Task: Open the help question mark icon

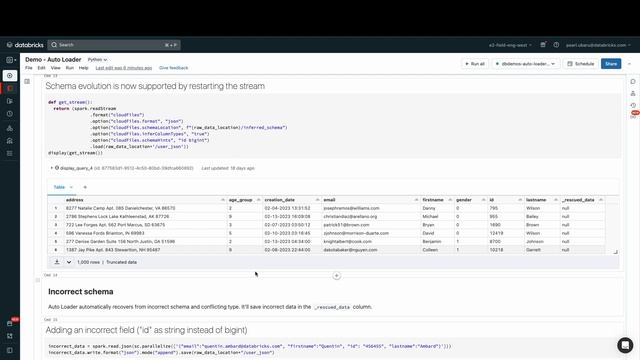Action: click(x=556, y=45)
